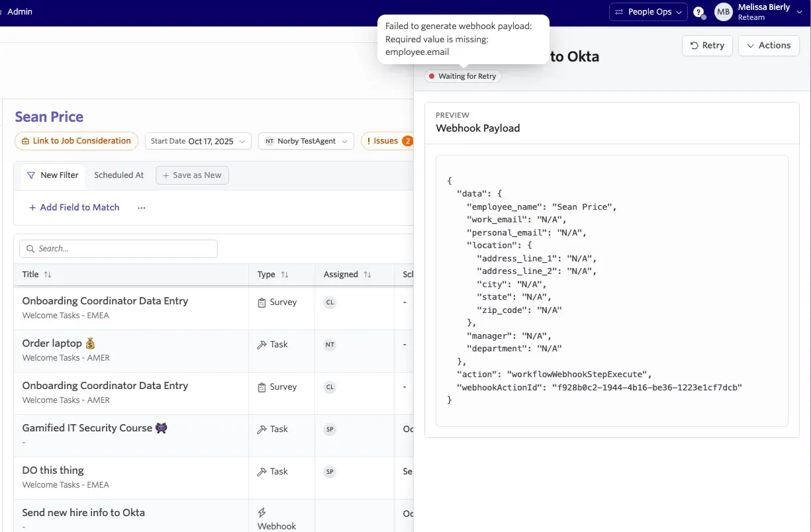Click the Waiting for Retry status badge

click(463, 76)
